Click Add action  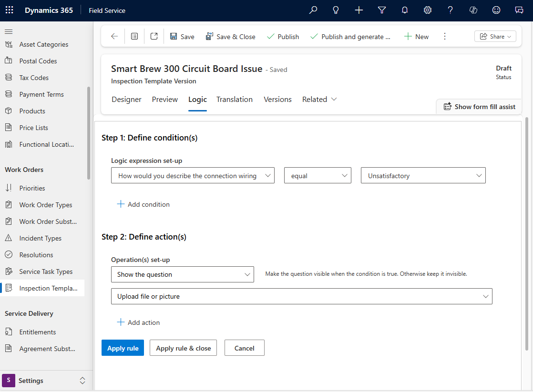pyautogui.click(x=138, y=322)
